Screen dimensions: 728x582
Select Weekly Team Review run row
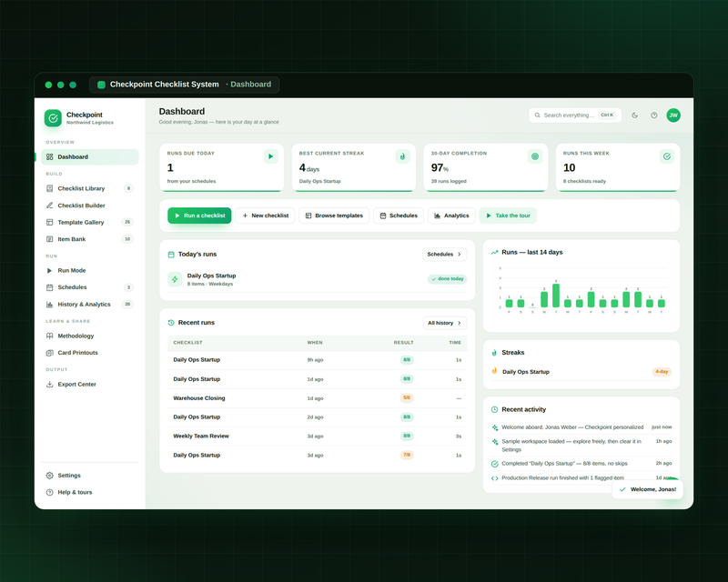317,436
